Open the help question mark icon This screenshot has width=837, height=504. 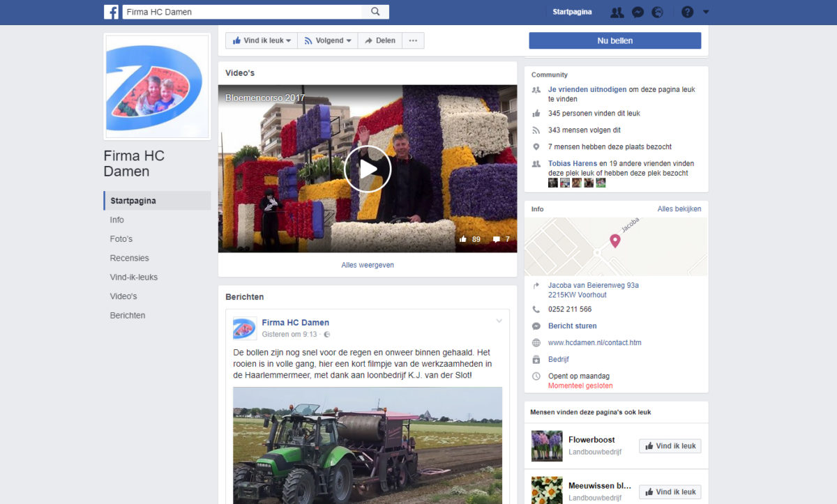[x=687, y=12]
